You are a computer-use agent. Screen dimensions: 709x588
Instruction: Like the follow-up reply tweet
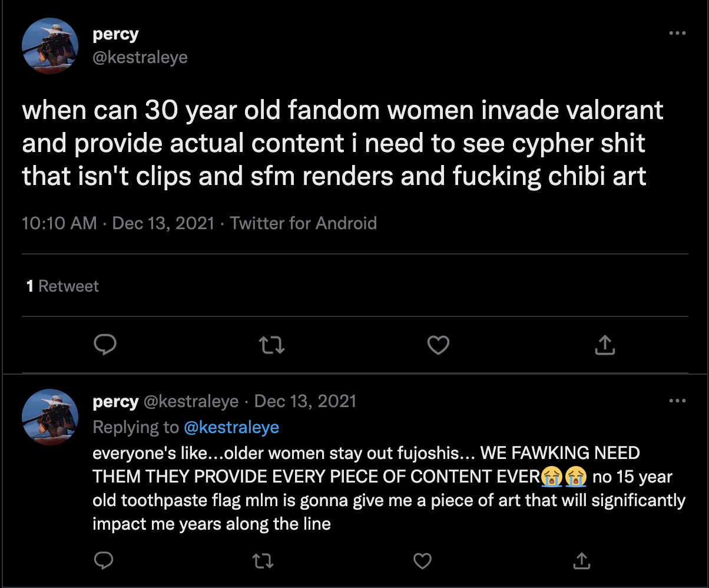point(422,560)
